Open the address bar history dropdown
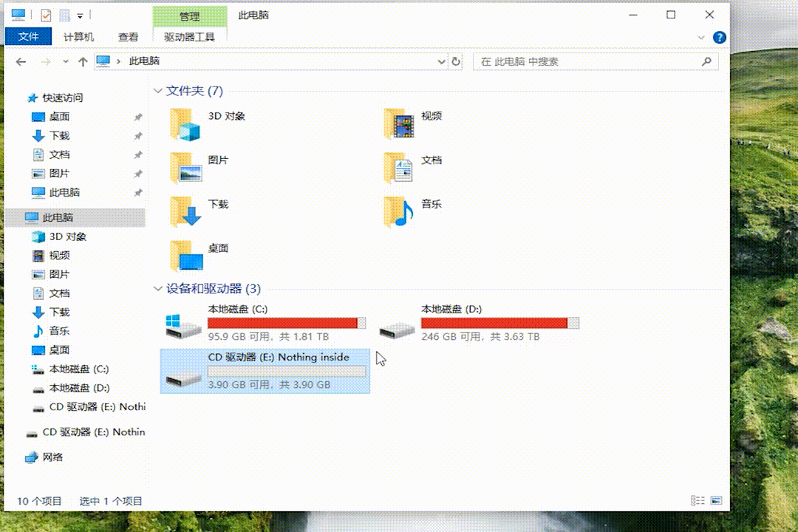 click(441, 62)
